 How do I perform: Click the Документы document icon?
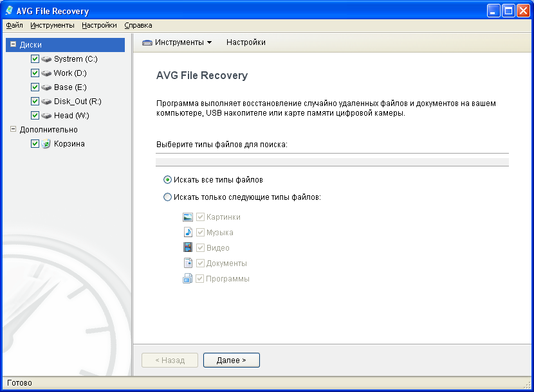tap(188, 263)
